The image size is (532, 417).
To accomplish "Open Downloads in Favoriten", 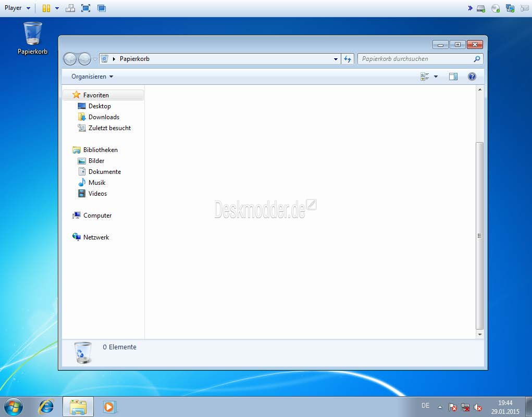I will tap(104, 117).
